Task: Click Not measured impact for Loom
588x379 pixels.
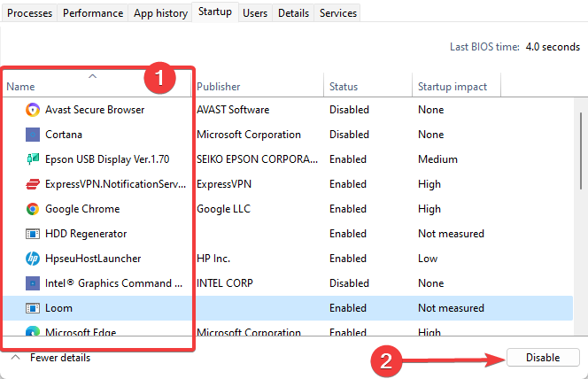Action: 451,308
